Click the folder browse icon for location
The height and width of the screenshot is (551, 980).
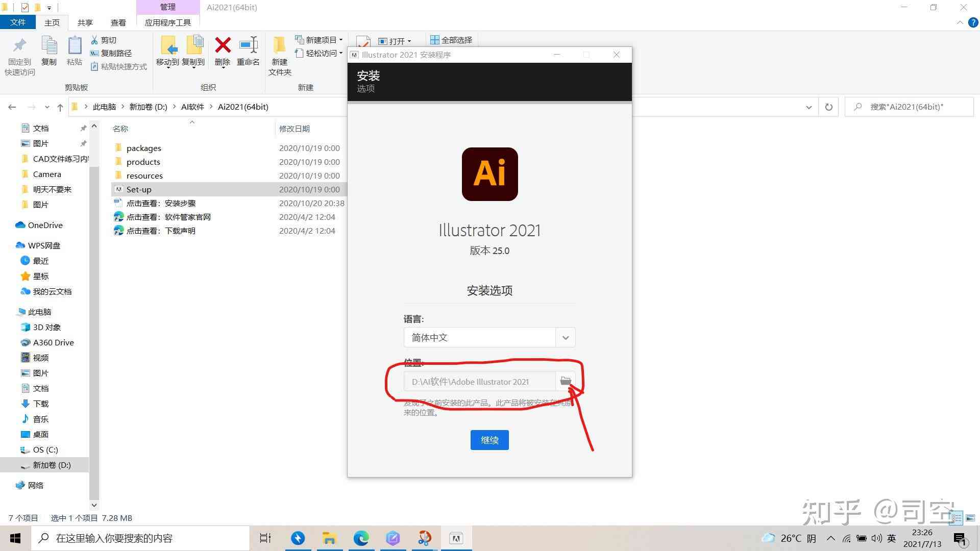[565, 381]
